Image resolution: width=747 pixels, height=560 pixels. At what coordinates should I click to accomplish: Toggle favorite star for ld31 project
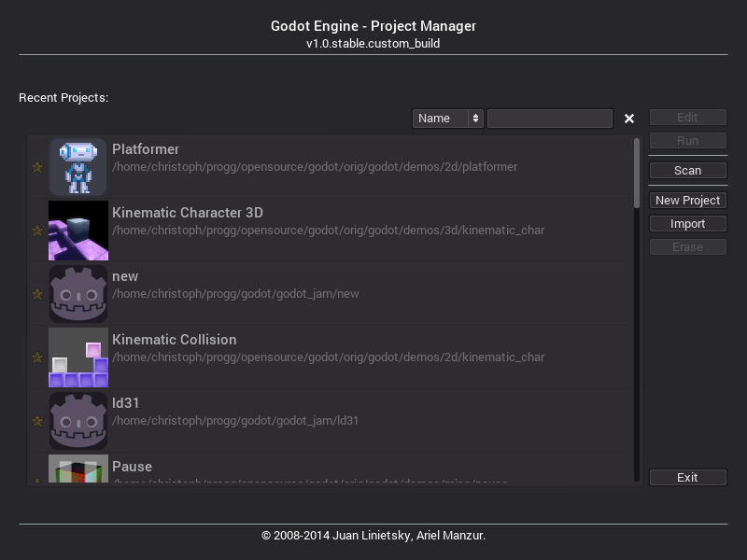(x=37, y=422)
